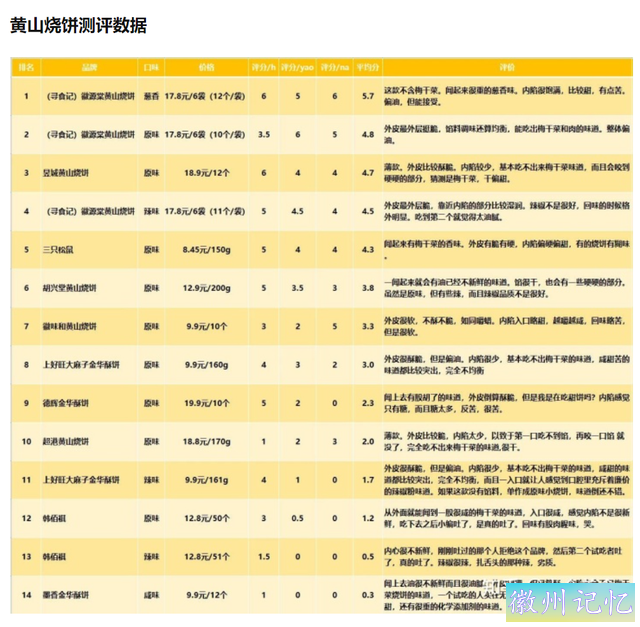Click the "3.5" 评分/h score in rank 2

coord(264,135)
